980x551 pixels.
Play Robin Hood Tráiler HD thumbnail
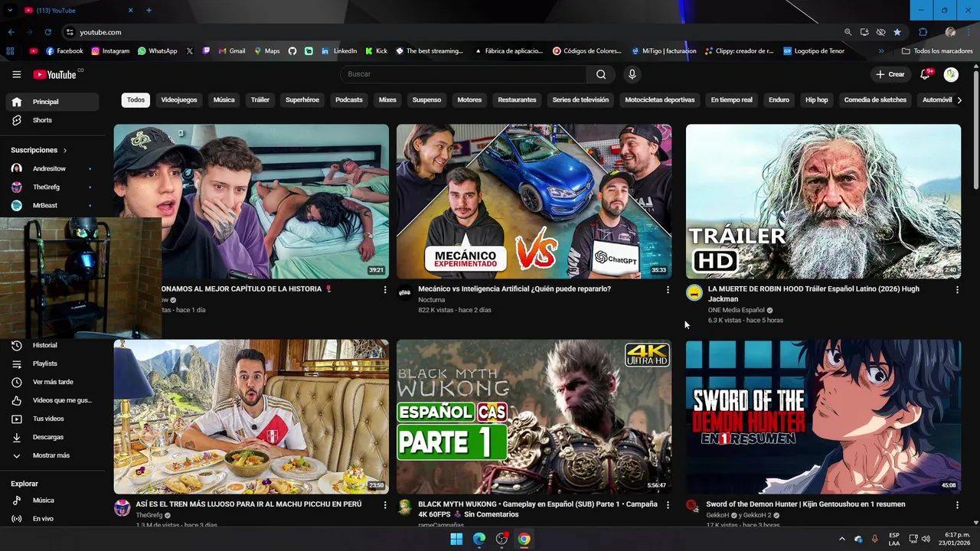click(x=823, y=201)
